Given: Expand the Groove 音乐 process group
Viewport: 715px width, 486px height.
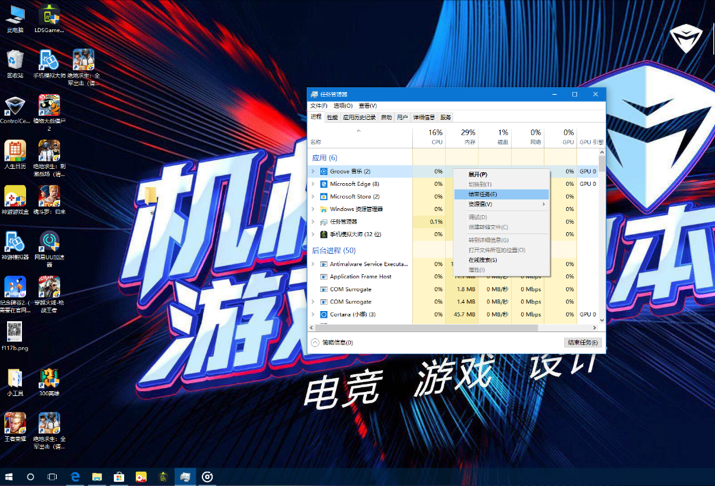Looking at the screenshot, I should point(313,171).
